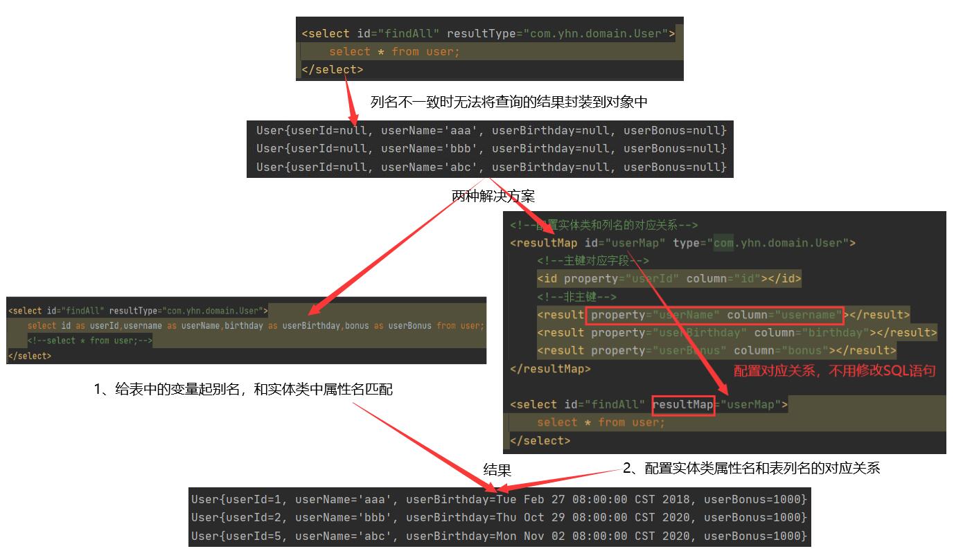Click the '<id property="userId" column="id">' line

coord(669,279)
